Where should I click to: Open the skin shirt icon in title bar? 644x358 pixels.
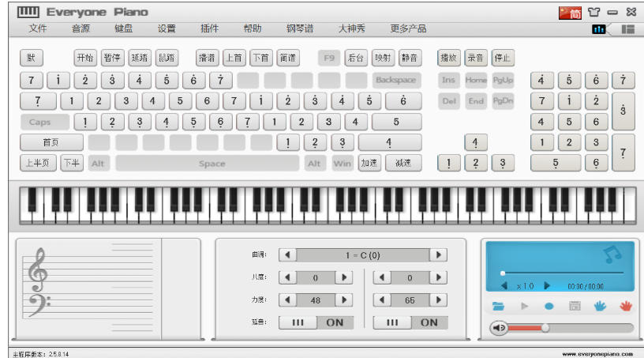594,12
